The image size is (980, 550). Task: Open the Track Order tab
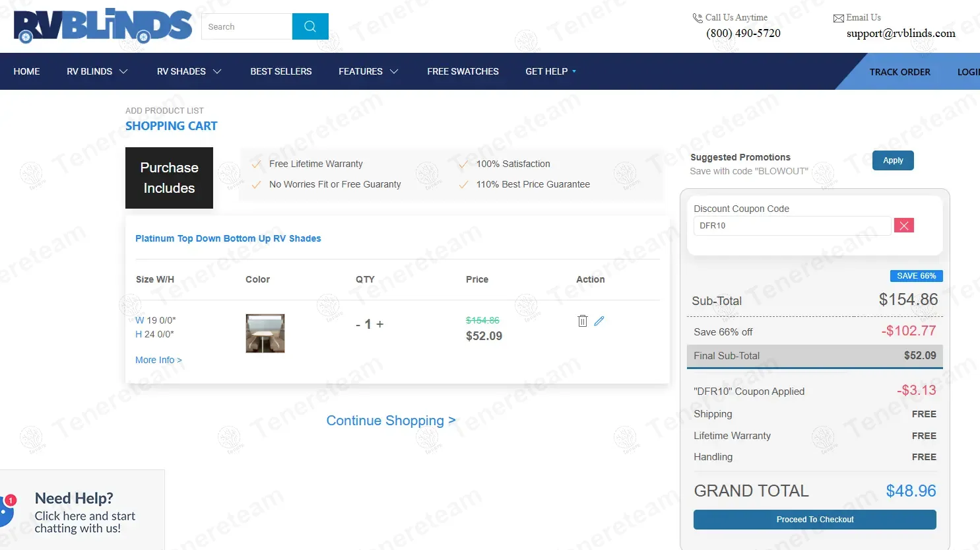(x=899, y=72)
